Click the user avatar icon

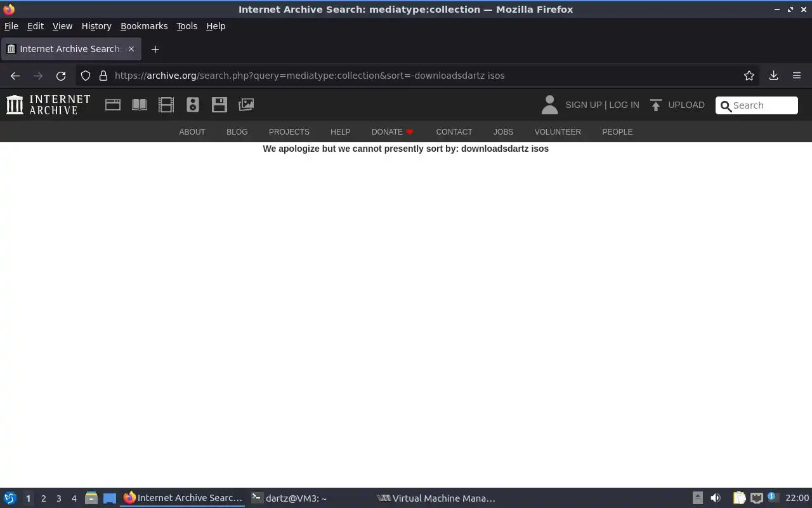[549, 105]
